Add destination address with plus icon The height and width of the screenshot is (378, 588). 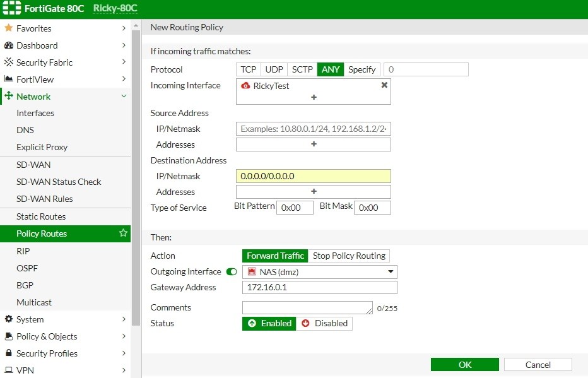pyautogui.click(x=314, y=191)
